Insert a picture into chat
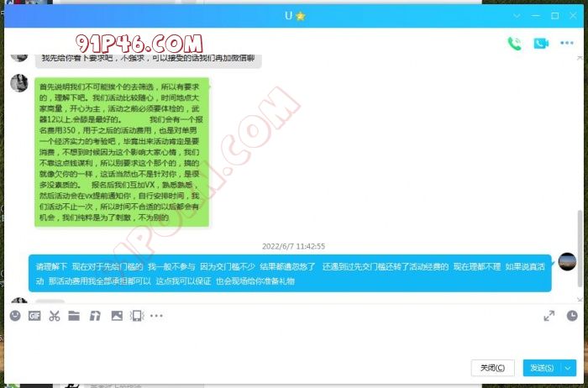The height and width of the screenshot is (388, 588). click(x=117, y=316)
